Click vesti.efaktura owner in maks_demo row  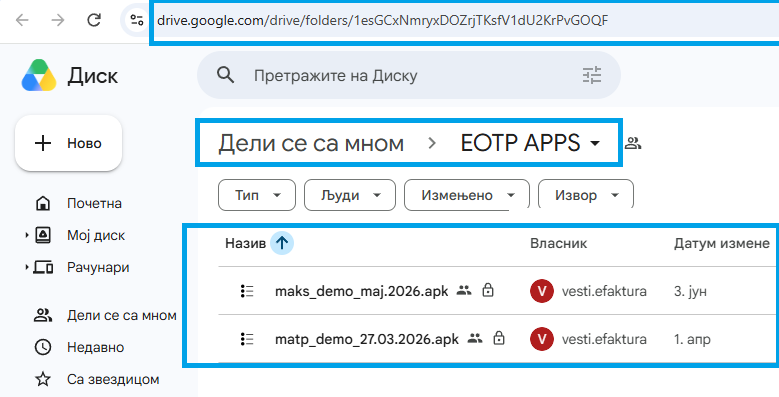(604, 291)
